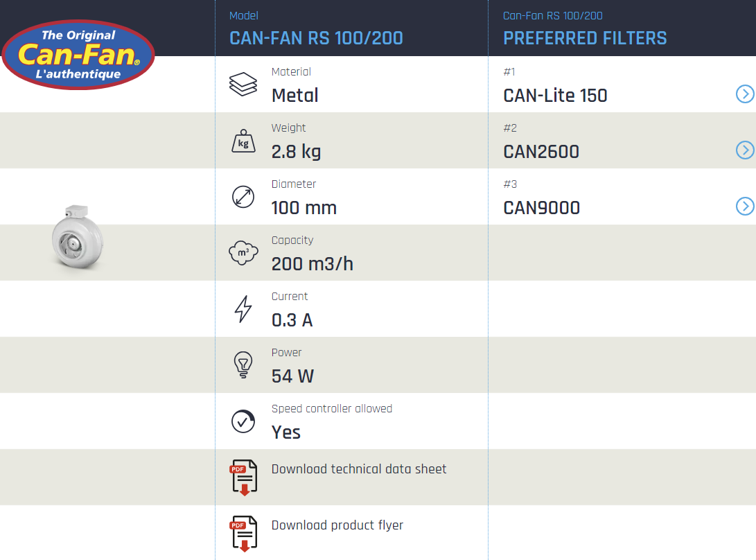Select the CAN-Lite 150 filter name
Image resolution: width=756 pixels, height=560 pixels.
tap(555, 96)
